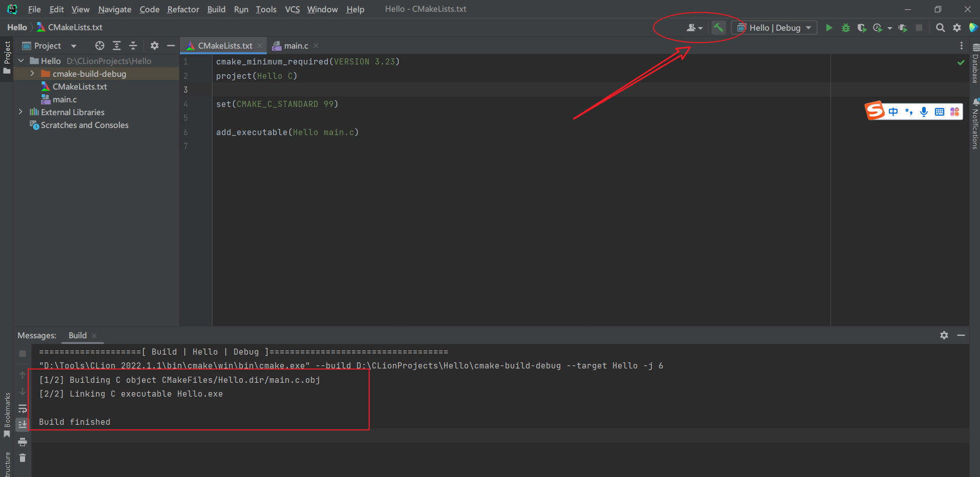980x477 pixels.
Task: Hide the Project tool window with minus
Action: (171, 46)
